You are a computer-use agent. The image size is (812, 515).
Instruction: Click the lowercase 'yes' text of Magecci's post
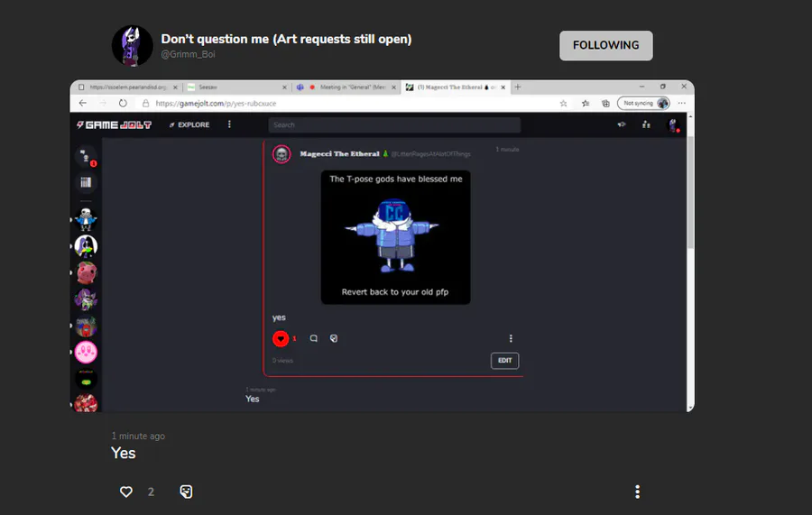pyautogui.click(x=279, y=317)
